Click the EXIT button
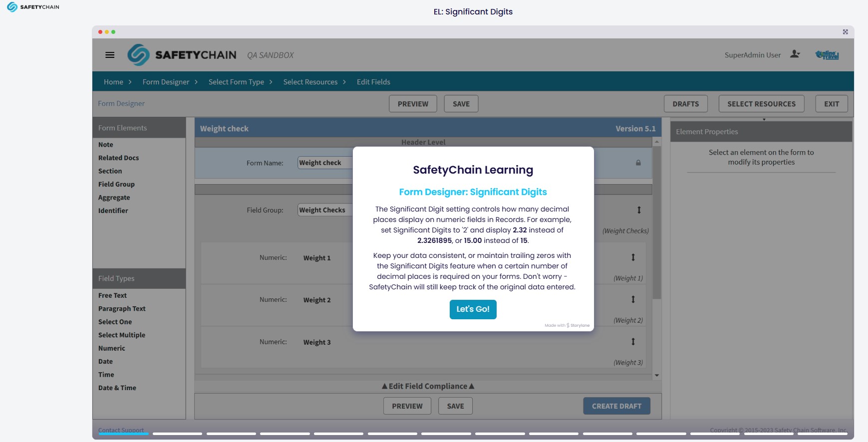 point(832,104)
